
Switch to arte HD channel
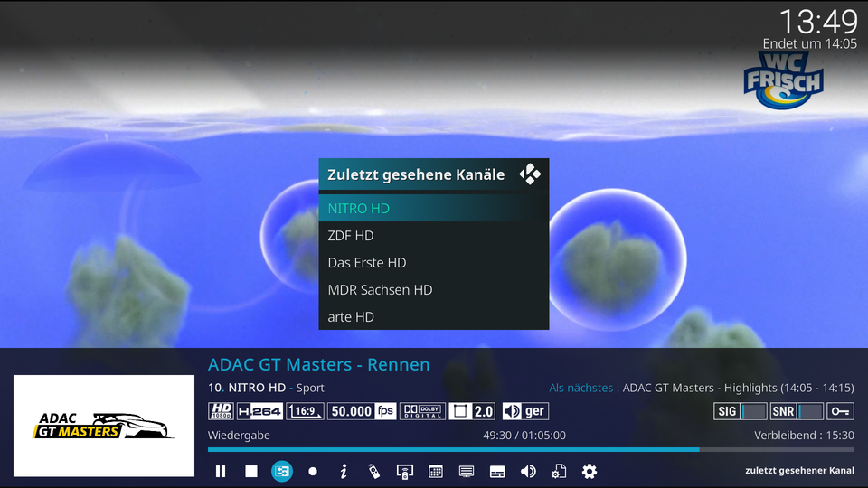(x=433, y=317)
